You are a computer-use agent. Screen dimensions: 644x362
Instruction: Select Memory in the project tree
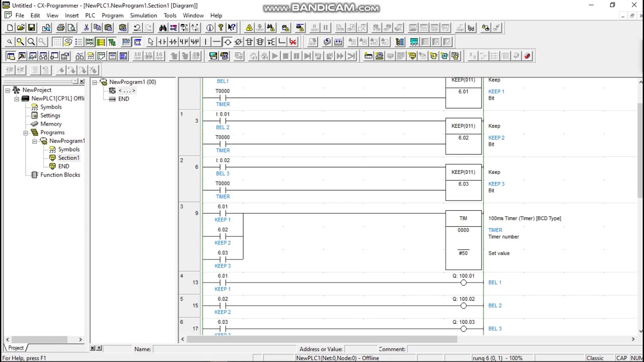pyautogui.click(x=51, y=124)
